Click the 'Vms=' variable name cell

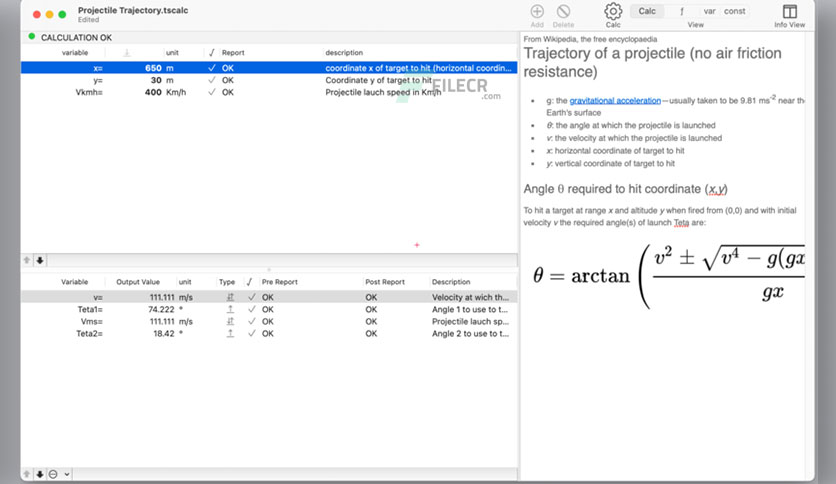[92, 321]
